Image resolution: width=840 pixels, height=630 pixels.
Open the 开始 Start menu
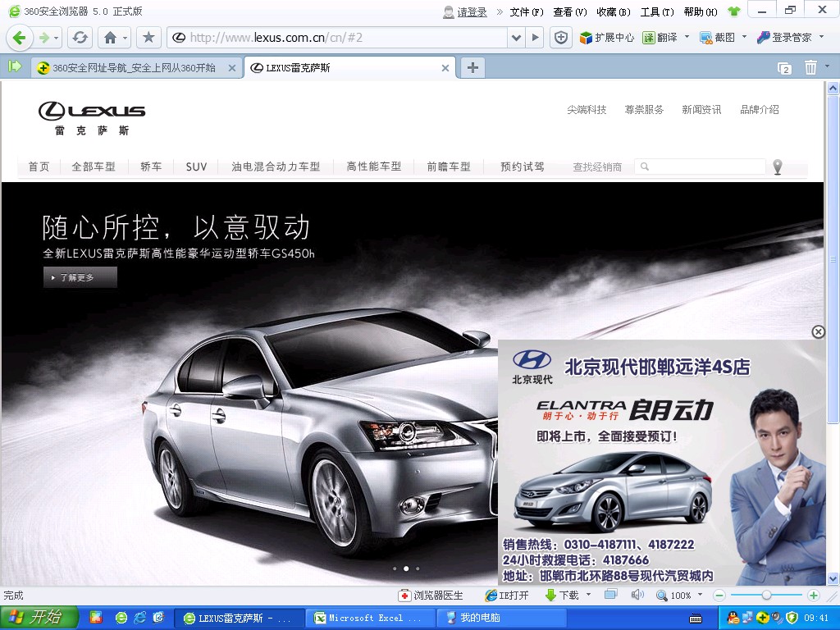click(x=39, y=618)
